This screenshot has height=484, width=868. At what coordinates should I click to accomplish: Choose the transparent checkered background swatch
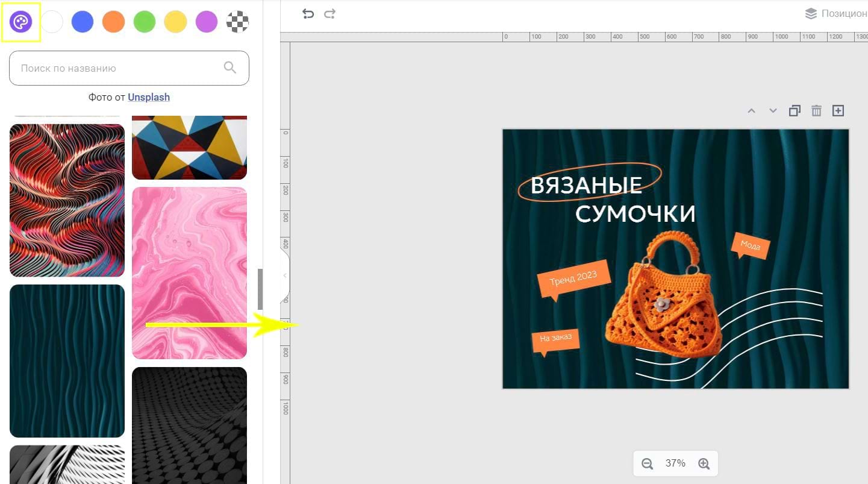[237, 22]
